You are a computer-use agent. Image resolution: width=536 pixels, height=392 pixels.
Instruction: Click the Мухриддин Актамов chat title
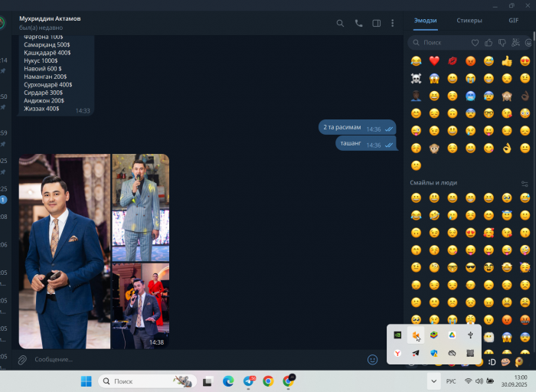[50, 19]
